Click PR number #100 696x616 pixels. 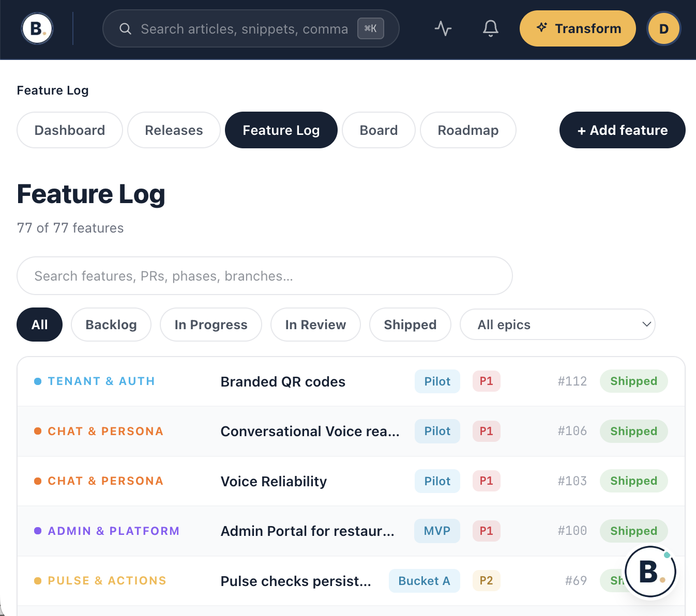[x=572, y=531]
